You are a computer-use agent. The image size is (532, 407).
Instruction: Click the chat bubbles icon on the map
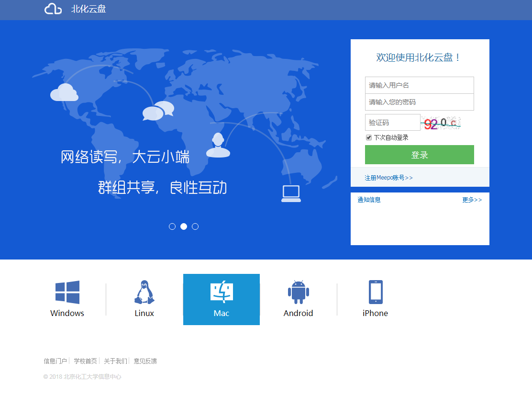158,111
